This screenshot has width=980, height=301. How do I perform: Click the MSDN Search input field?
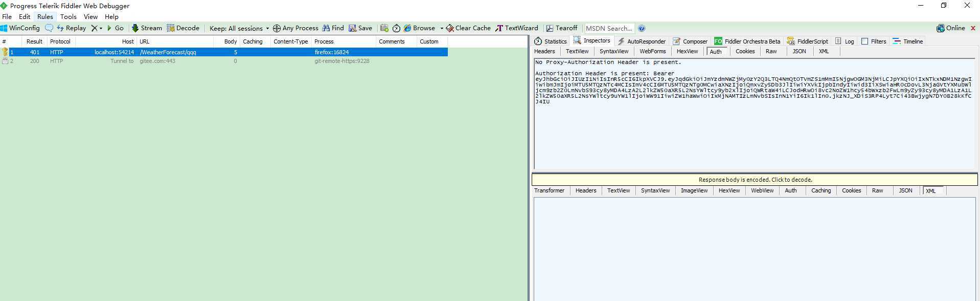(x=609, y=28)
